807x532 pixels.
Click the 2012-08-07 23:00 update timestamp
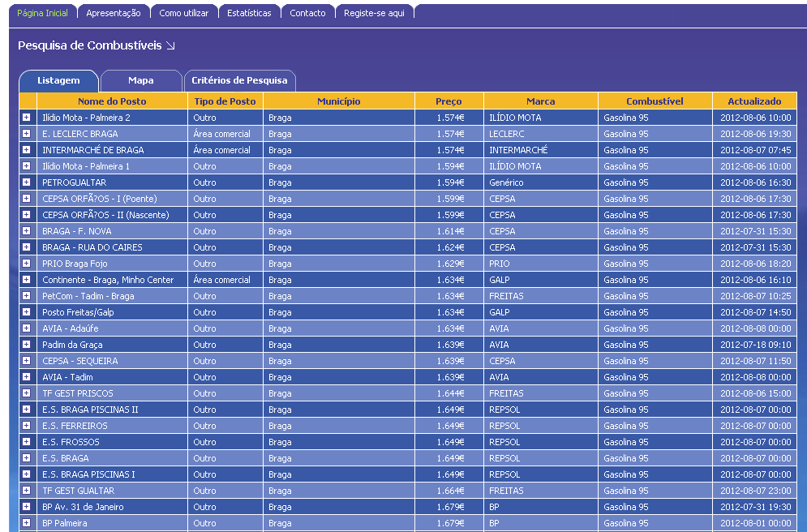756,491
